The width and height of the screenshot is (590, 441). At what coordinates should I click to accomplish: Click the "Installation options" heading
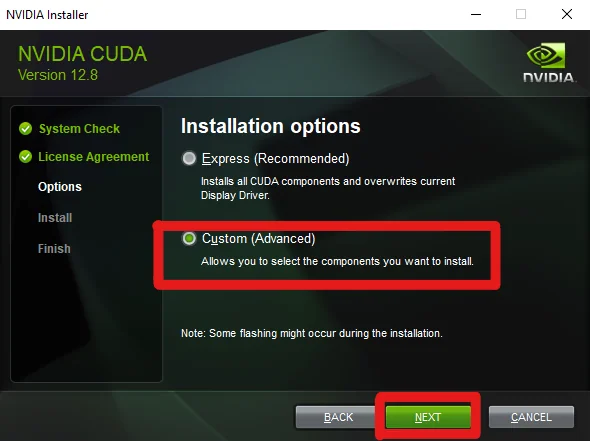271,126
